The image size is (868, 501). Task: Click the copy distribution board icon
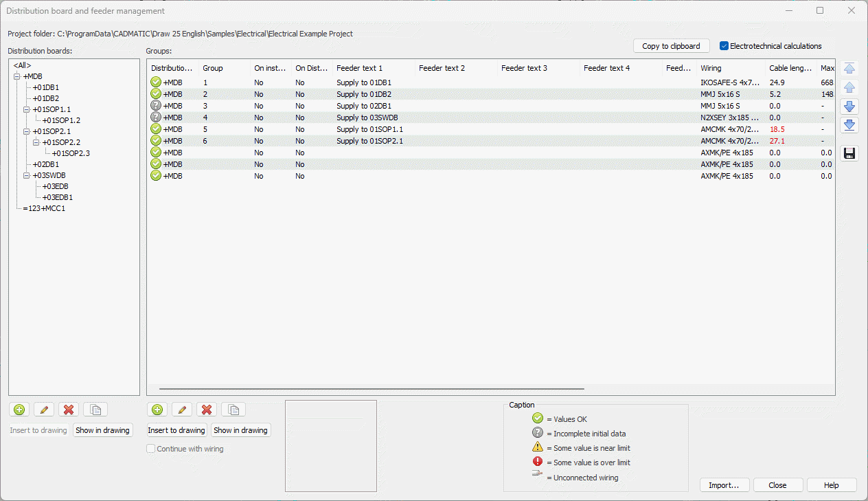click(95, 410)
